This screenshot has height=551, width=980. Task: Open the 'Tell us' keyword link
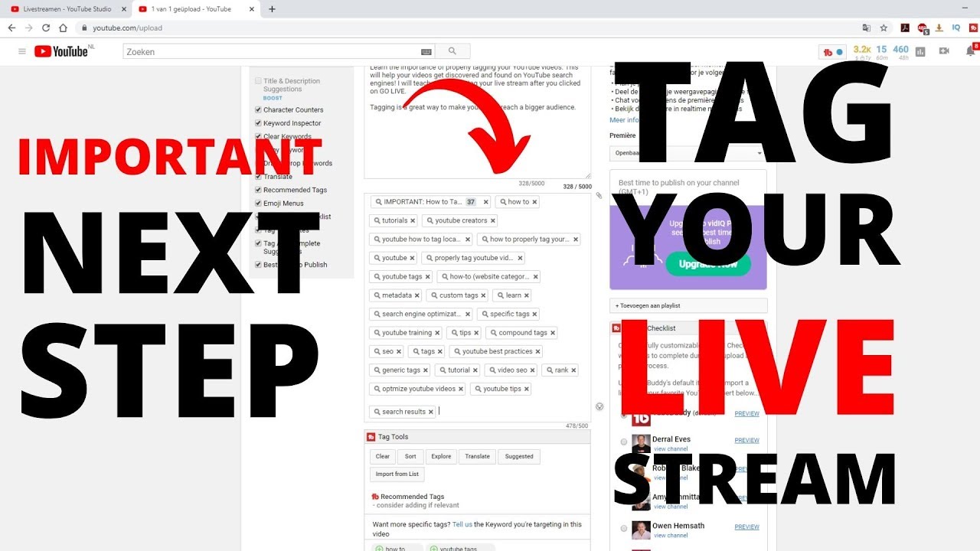coord(462,524)
